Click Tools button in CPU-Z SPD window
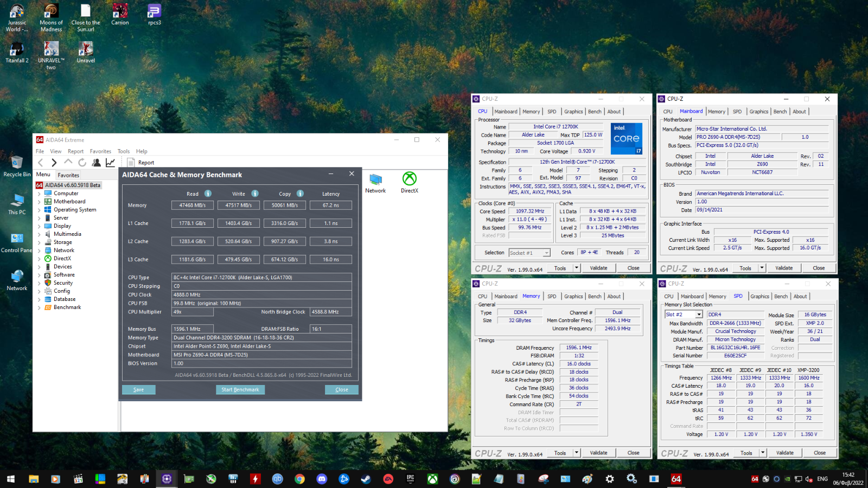 [746, 453]
